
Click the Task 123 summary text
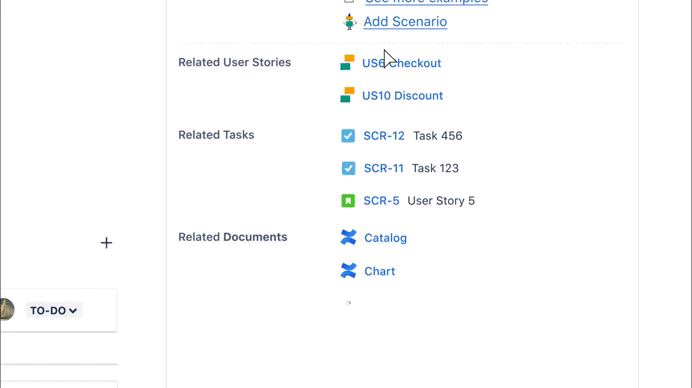coord(435,168)
